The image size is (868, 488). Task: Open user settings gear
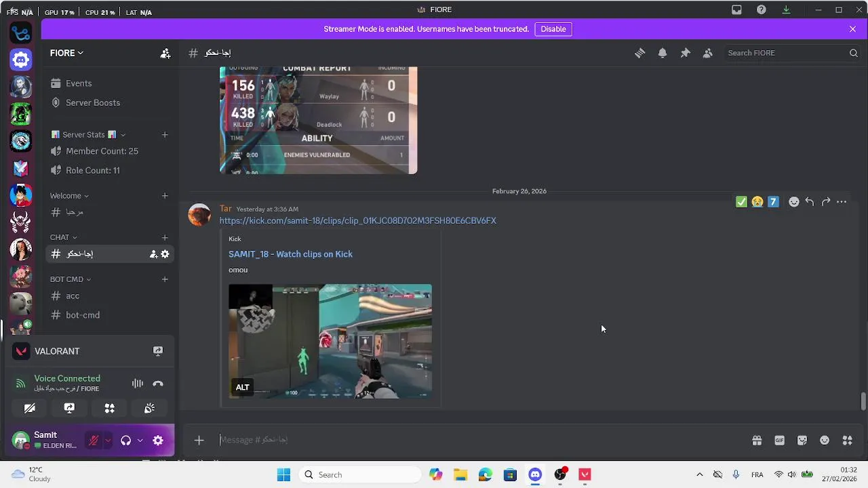(x=158, y=441)
